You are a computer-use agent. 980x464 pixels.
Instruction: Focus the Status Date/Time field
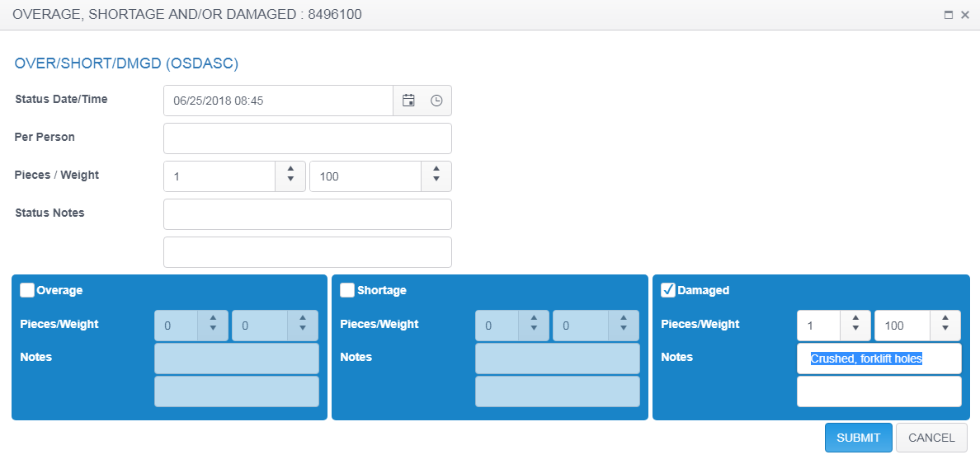278,101
